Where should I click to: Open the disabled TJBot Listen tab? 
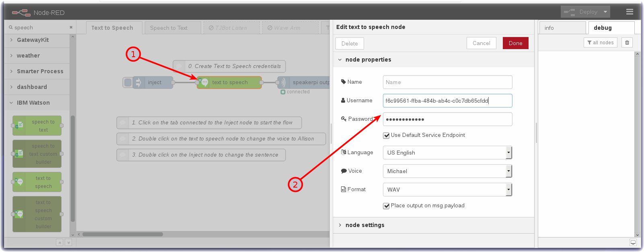point(231,28)
